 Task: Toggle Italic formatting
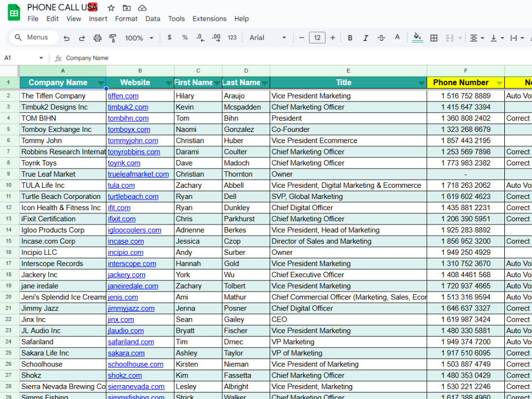point(365,38)
